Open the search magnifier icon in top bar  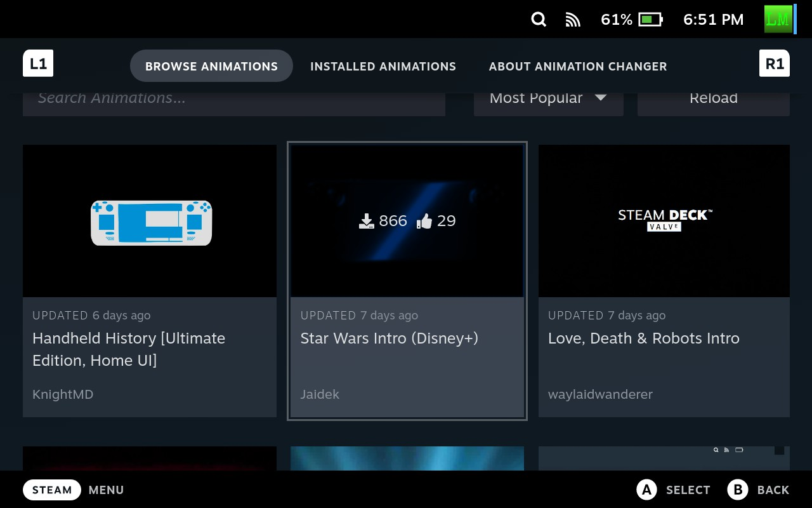[x=539, y=20]
